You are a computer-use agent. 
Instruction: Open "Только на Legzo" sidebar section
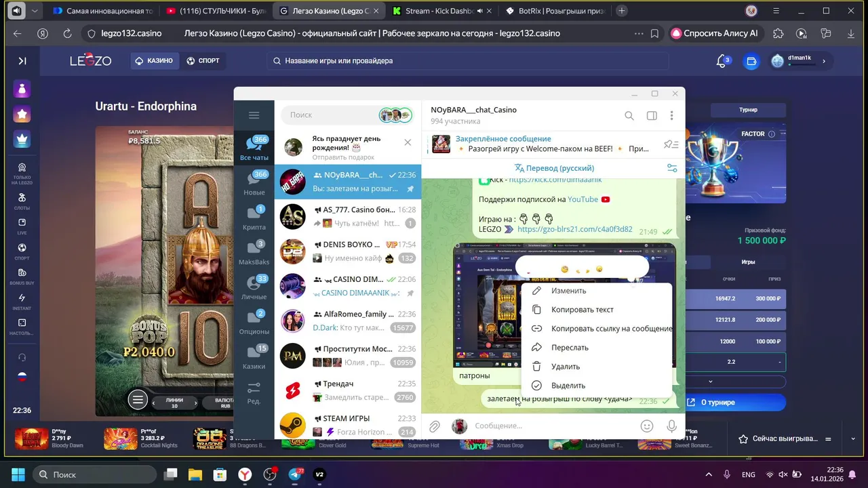(x=22, y=174)
